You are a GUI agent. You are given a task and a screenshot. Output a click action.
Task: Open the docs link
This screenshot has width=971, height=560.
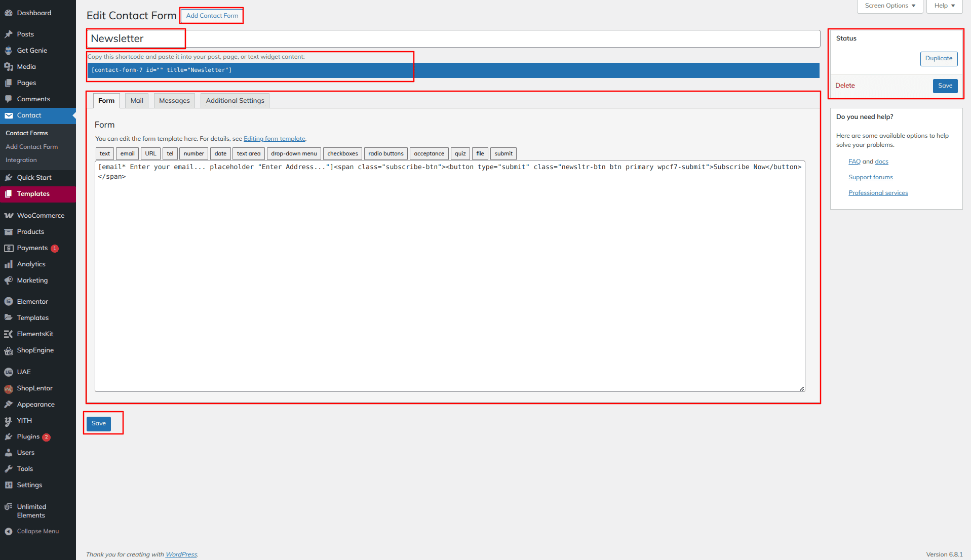[881, 162]
